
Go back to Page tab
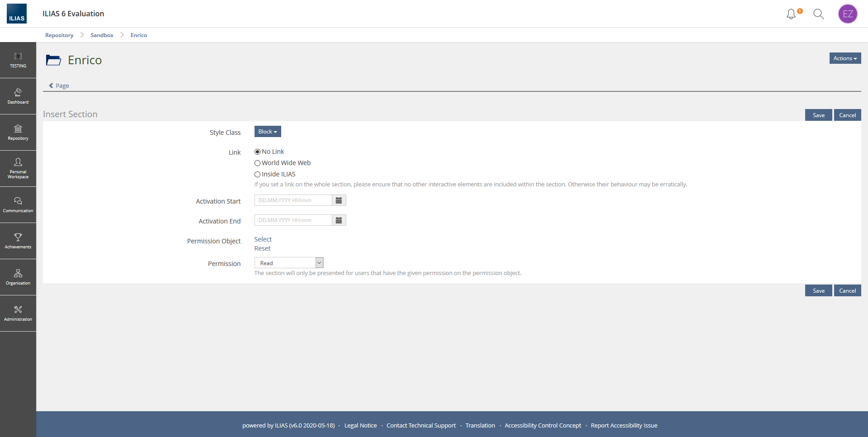point(59,85)
